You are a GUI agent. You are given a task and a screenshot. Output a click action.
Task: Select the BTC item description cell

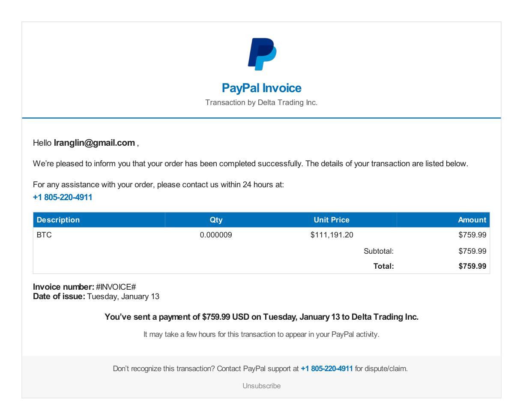(44, 235)
